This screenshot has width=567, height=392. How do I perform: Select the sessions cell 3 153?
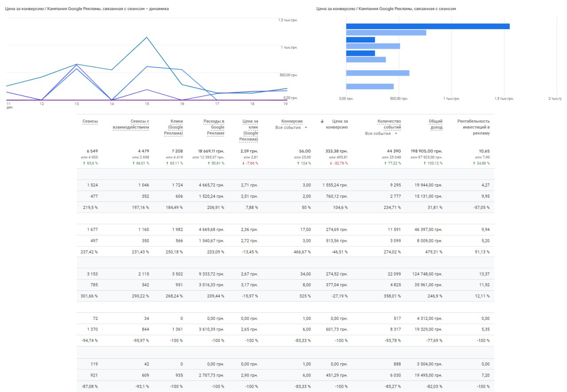click(x=92, y=274)
